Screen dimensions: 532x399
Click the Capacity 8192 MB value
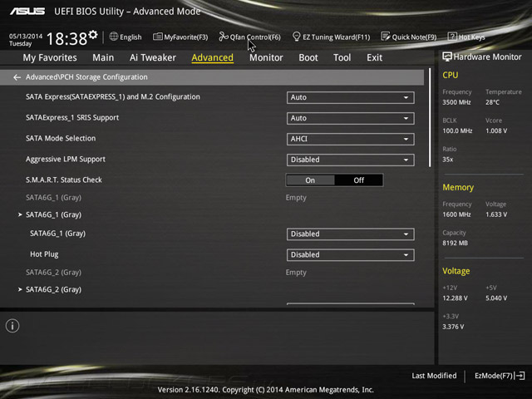(455, 243)
